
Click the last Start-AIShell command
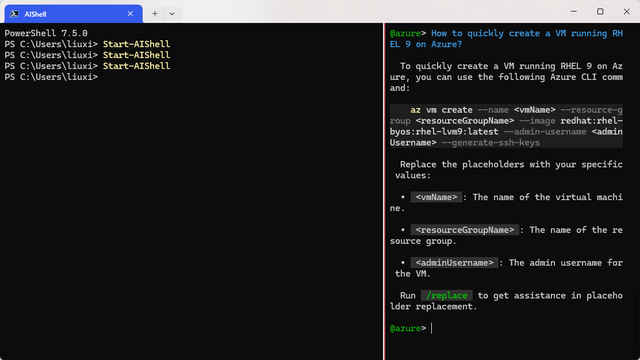pos(136,66)
